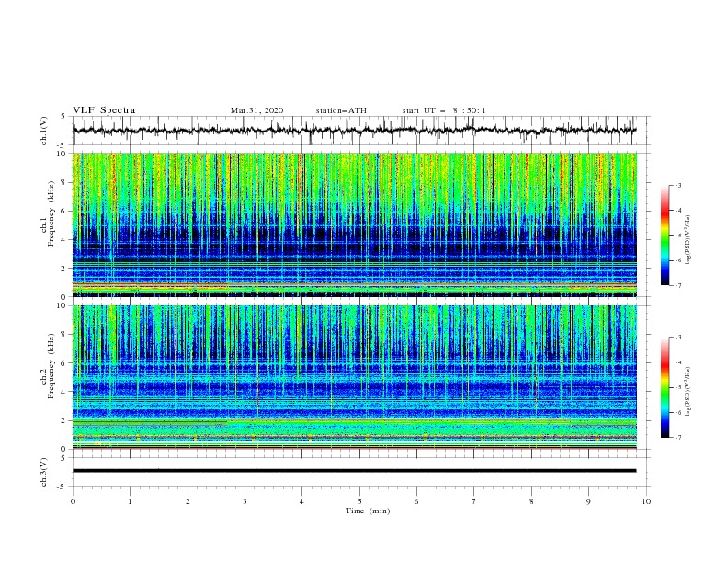Viewport: 728px width, 563px height.
Task: Select the ch.1 colorbar "log(PSD)(V²/Hz)" label
Action: coord(688,240)
